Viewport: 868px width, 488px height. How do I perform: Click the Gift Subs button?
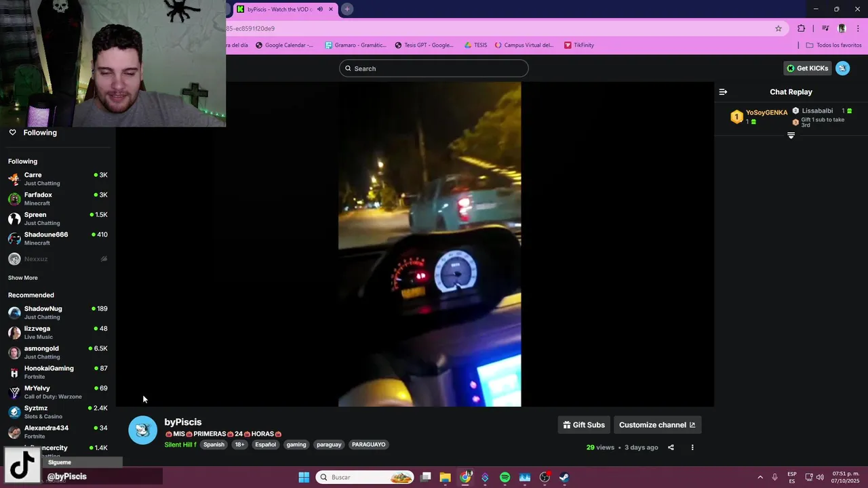(584, 425)
